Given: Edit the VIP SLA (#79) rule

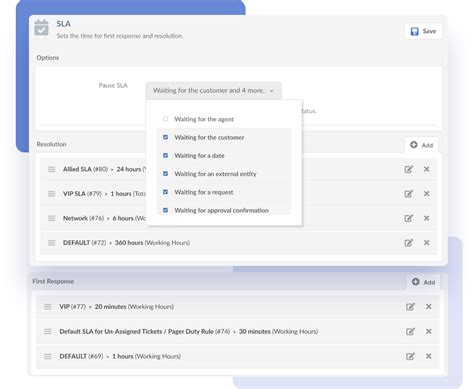Looking at the screenshot, I should [x=408, y=194].
